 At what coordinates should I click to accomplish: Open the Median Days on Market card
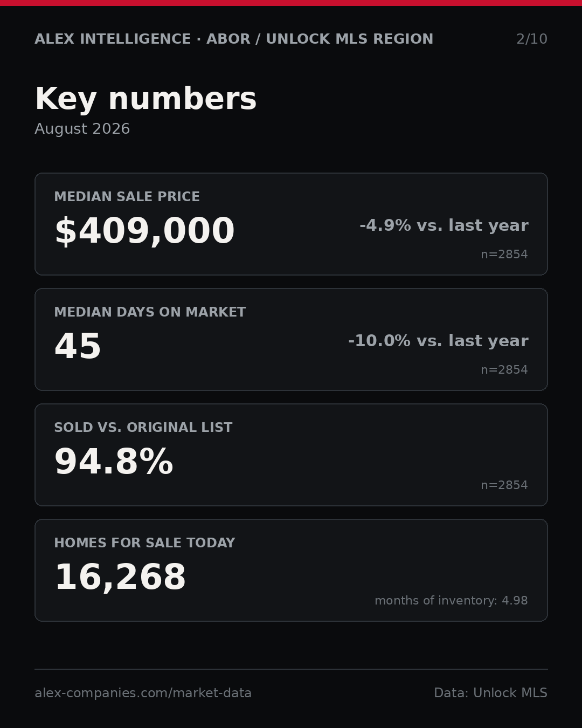pyautogui.click(x=291, y=339)
